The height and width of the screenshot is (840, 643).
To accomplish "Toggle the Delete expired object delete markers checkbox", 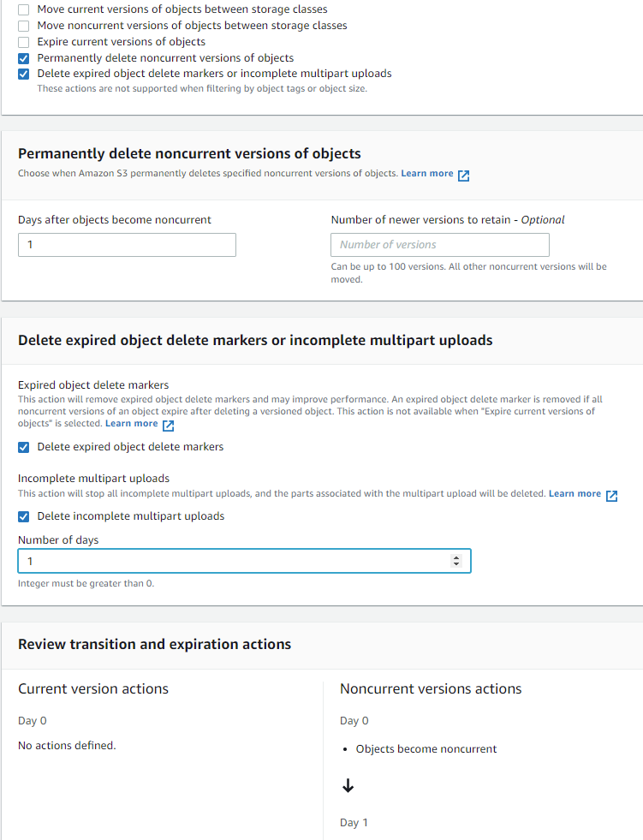I will point(23,447).
